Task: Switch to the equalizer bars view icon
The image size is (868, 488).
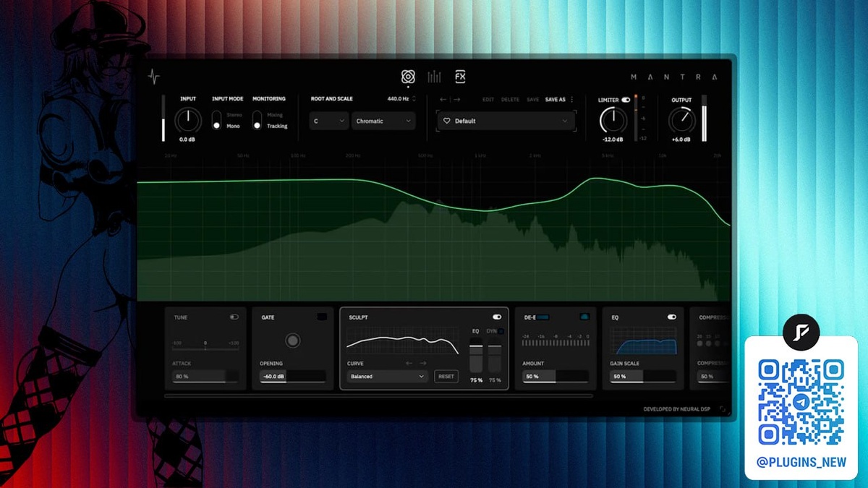Action: 434,77
